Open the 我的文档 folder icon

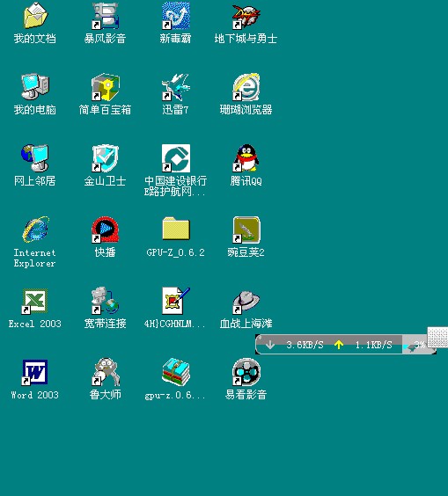pos(35,15)
